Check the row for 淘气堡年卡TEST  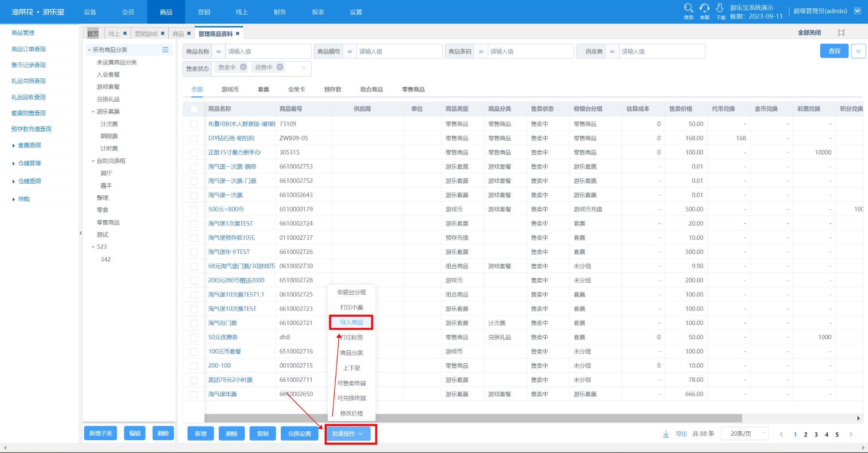click(194, 252)
